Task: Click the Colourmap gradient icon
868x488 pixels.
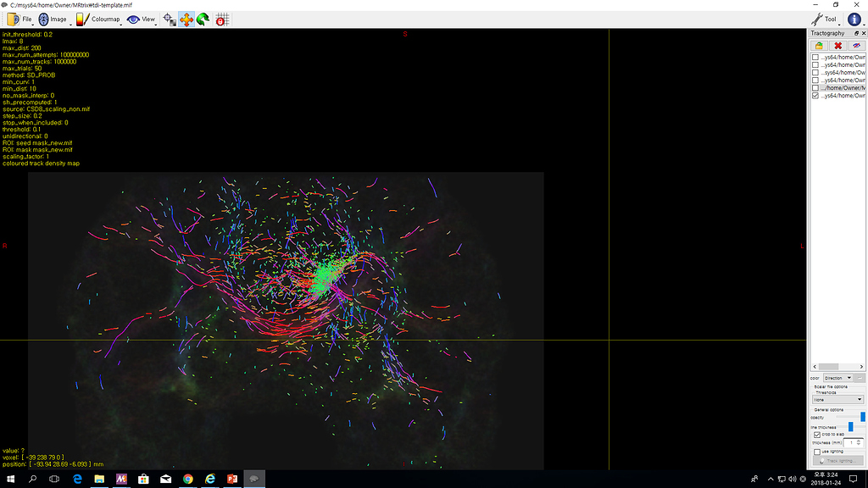Action: [x=80, y=19]
